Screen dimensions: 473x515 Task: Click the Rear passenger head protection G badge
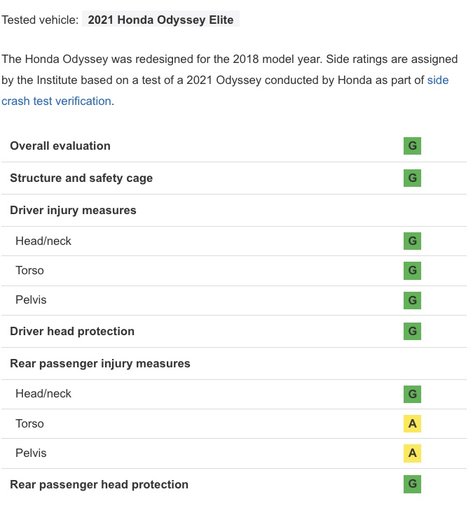pyautogui.click(x=412, y=484)
